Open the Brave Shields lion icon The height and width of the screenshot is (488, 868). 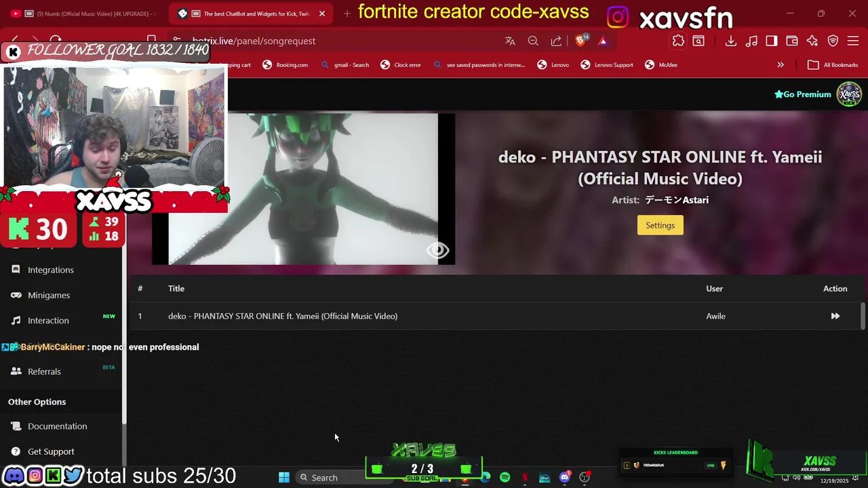581,41
